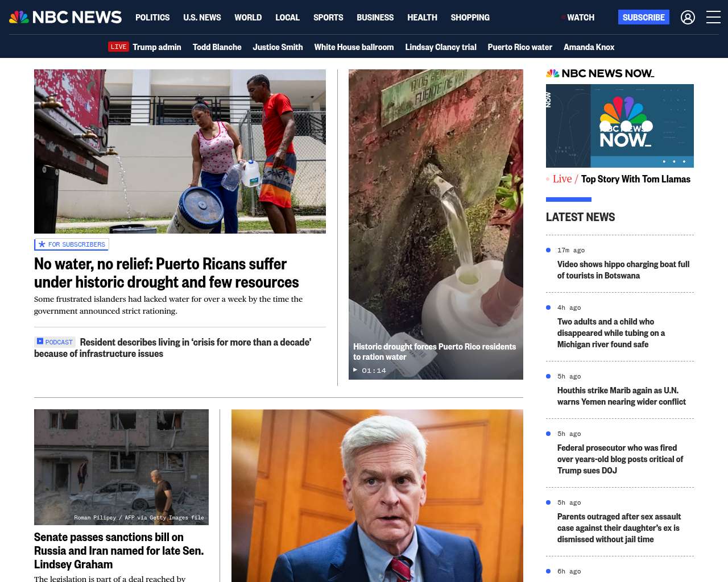
Task: Open White House ballroom topic
Action: [x=354, y=47]
